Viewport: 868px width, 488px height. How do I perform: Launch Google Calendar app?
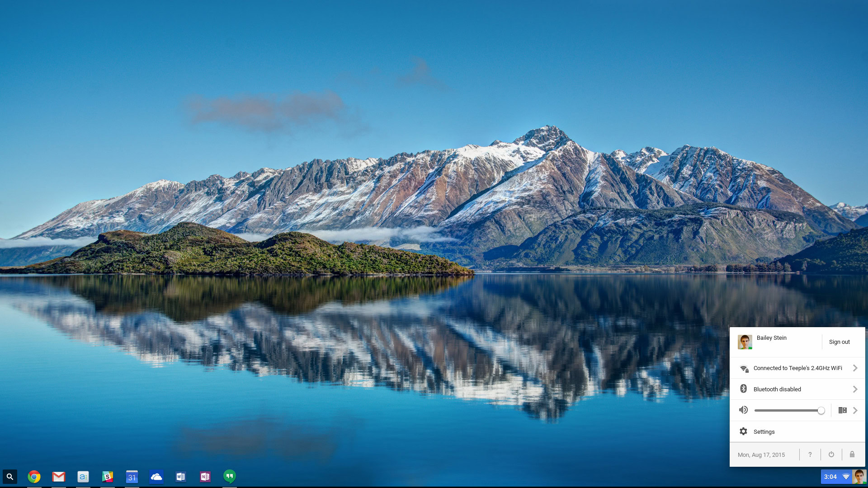132,477
